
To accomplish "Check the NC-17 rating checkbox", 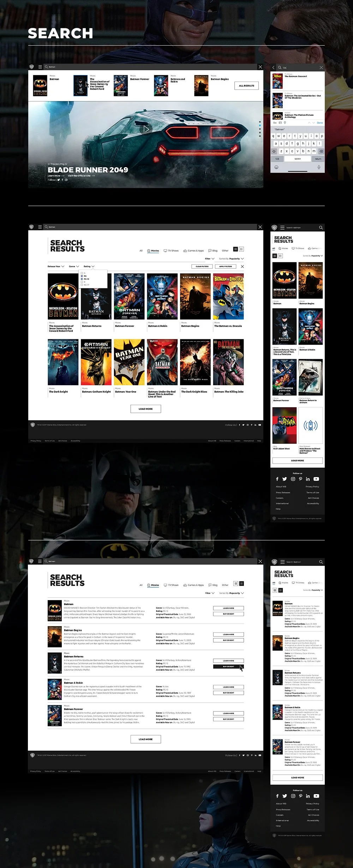I will 82,285.
